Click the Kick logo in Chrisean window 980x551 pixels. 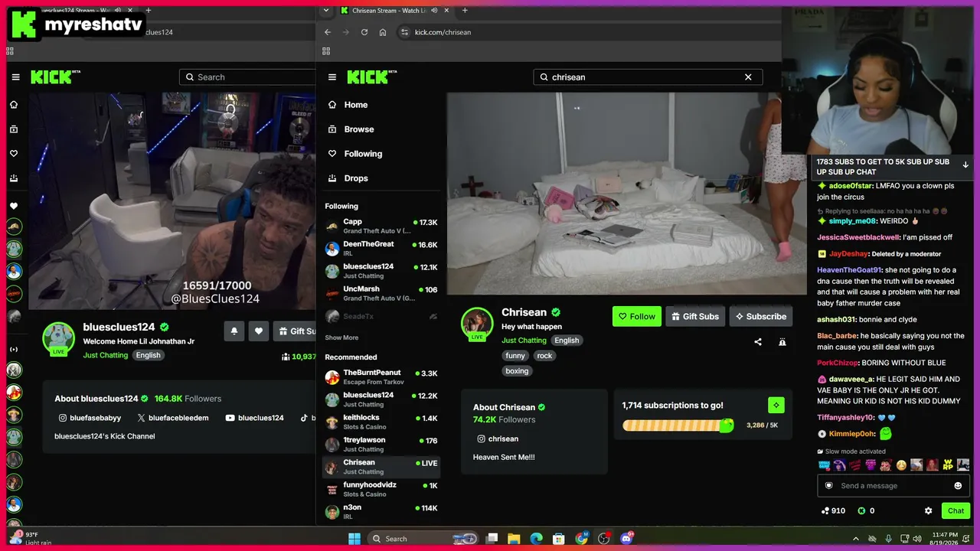point(371,77)
